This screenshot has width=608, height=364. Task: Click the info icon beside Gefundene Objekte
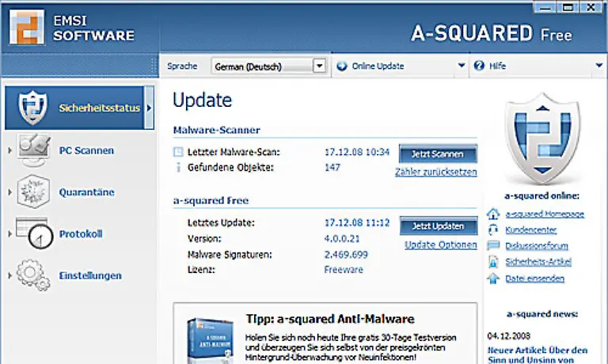(178, 167)
